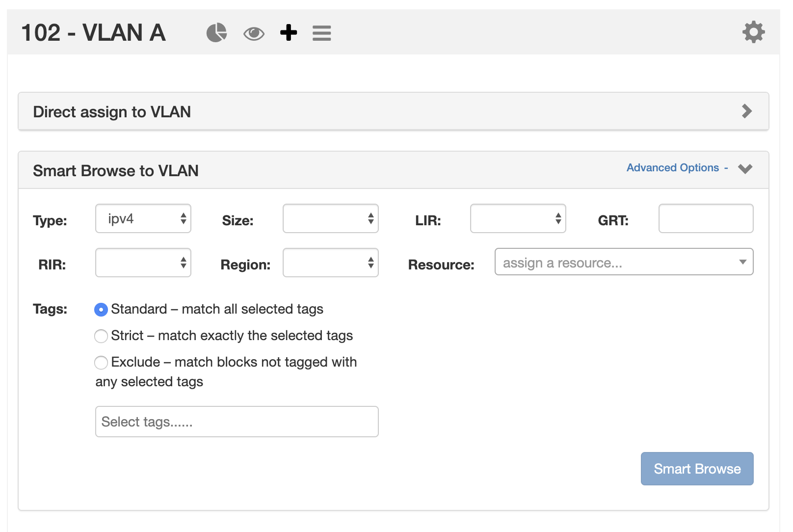
Task: Open the Size dropdown
Action: click(x=330, y=219)
